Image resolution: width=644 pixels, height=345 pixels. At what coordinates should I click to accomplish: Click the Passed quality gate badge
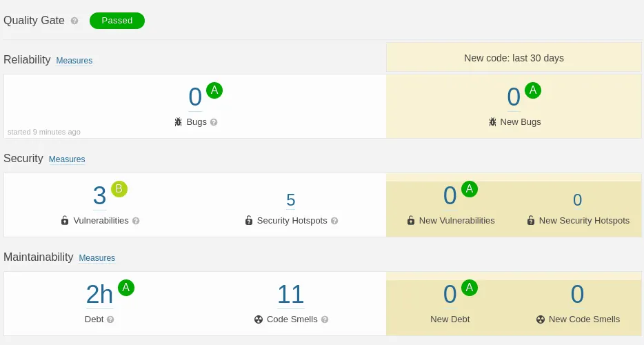[x=117, y=21]
